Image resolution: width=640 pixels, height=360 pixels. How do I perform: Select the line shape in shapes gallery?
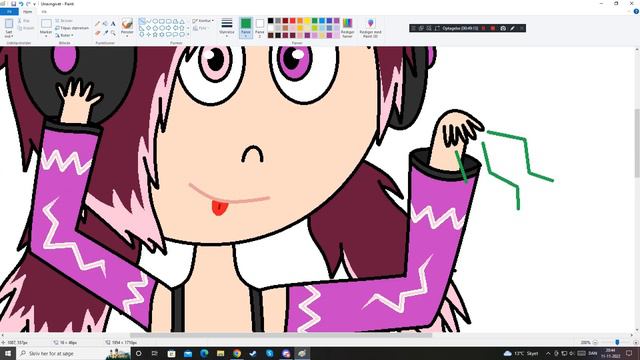click(x=142, y=21)
